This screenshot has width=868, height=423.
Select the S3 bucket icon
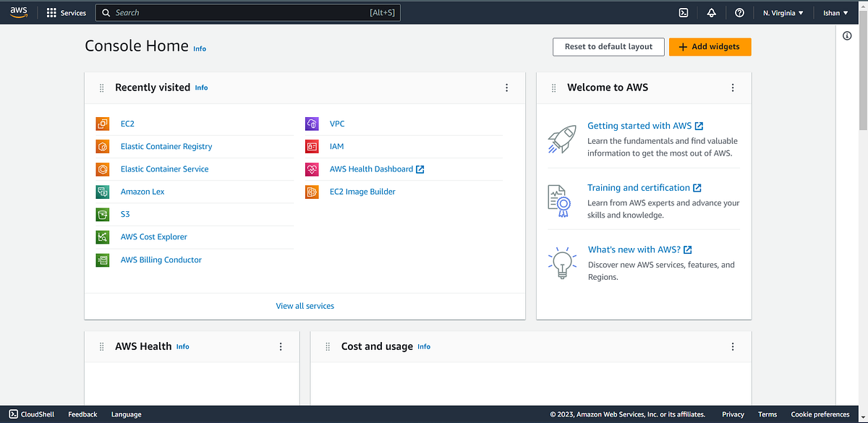point(102,214)
